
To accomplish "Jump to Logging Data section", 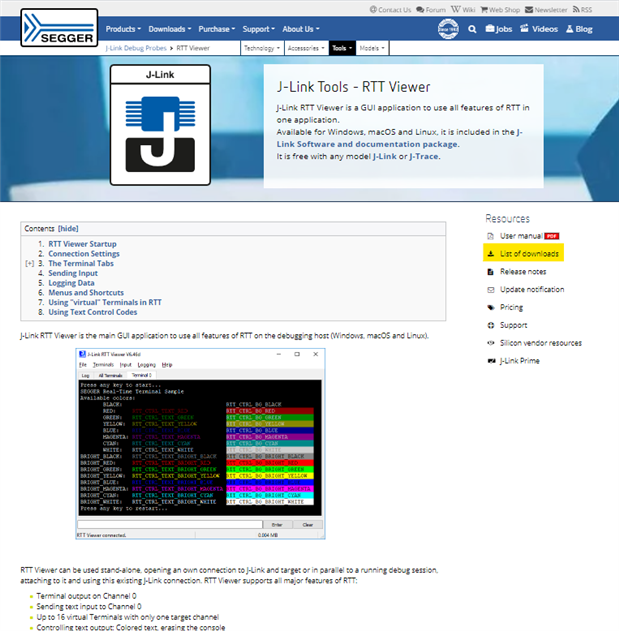I will click(x=71, y=283).
